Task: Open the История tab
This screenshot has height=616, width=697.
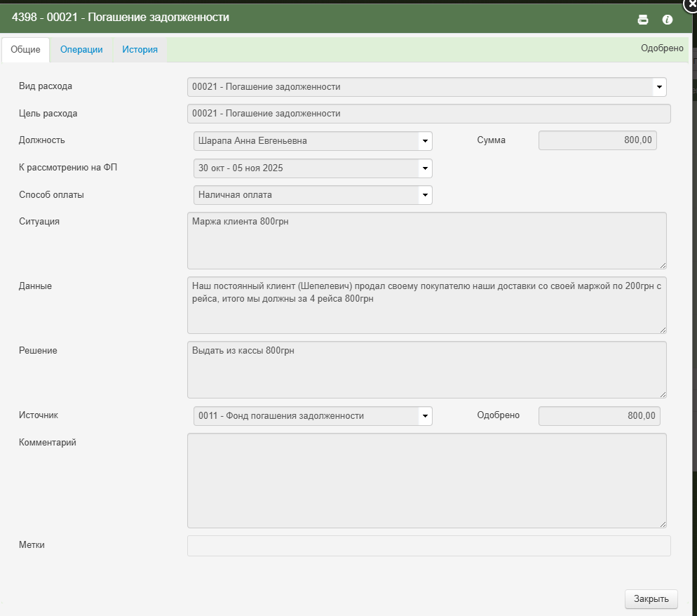Action: (x=140, y=49)
